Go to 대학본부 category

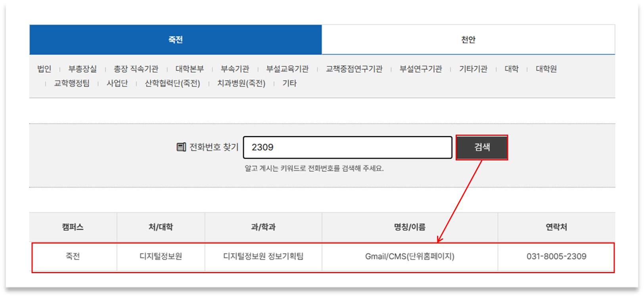190,69
